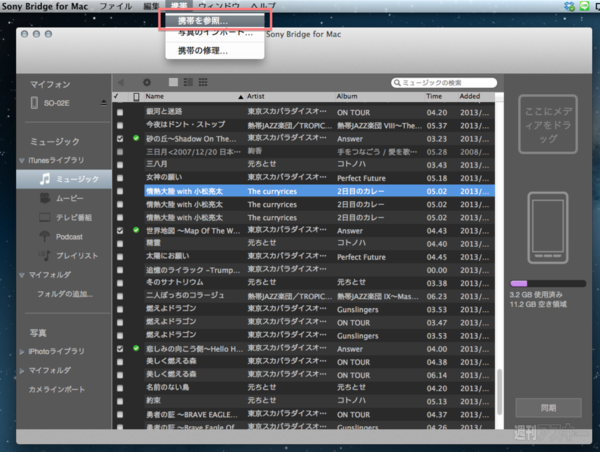Click the phone outline graphic in right panel
600x452 pixels.
tap(548, 228)
